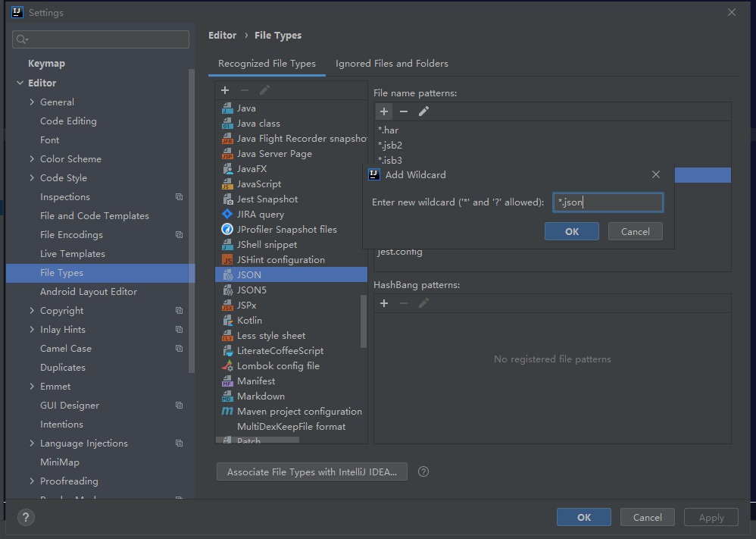Expand the General settings node
Viewport: 756px width, 539px height.
tap(32, 102)
